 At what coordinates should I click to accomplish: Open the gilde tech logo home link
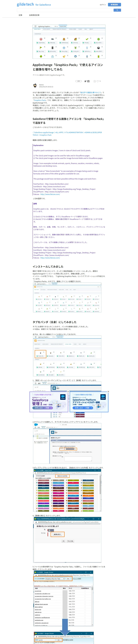tap(34, 5)
